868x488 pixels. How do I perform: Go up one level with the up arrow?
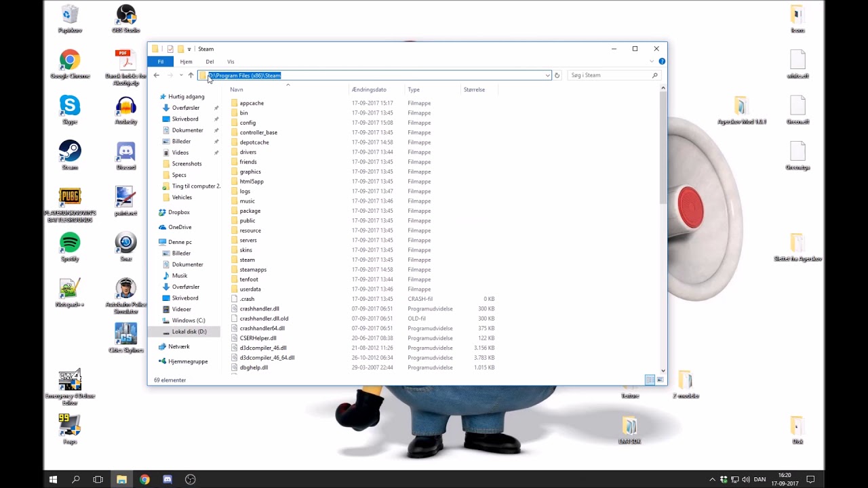(191, 75)
